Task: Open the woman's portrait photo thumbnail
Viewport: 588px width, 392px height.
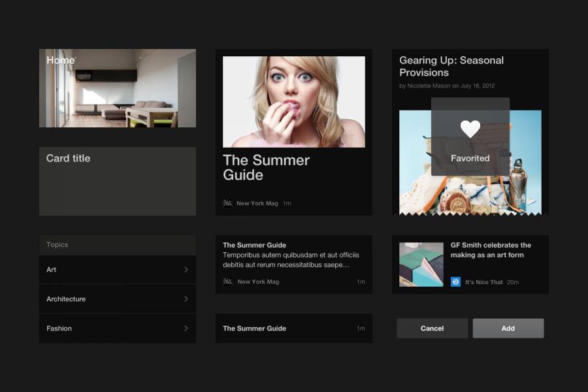Action: point(294,101)
